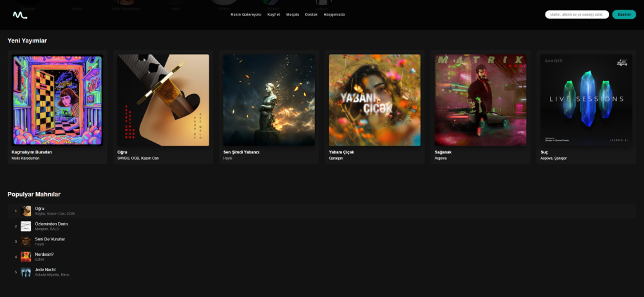This screenshot has height=297, width=644.
Task: Click the Kaçmalıyım Buradan title
Action: tap(32, 153)
